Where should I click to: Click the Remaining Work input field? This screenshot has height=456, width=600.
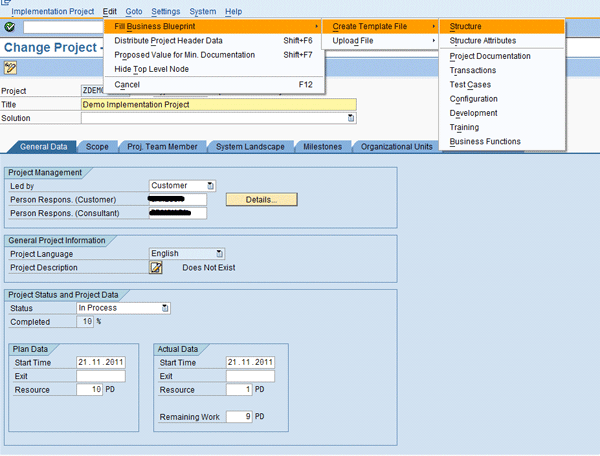(x=238, y=415)
